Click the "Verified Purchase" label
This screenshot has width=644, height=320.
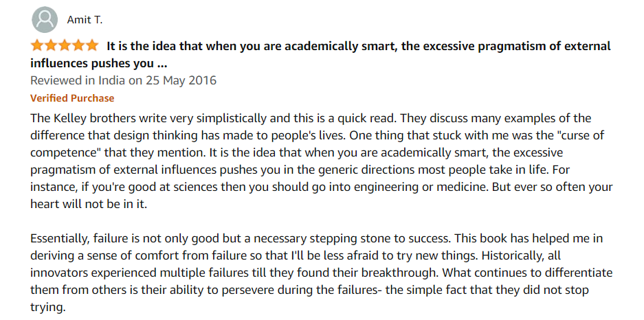click(72, 98)
